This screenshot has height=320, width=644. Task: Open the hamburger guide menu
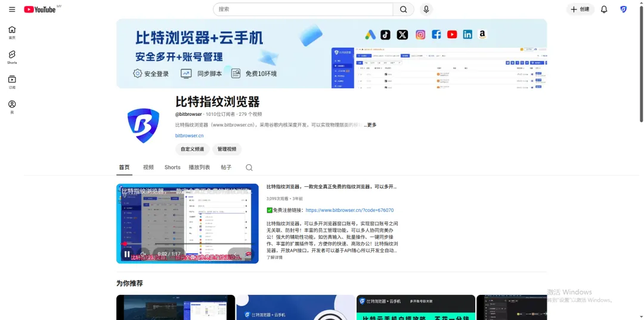(12, 10)
